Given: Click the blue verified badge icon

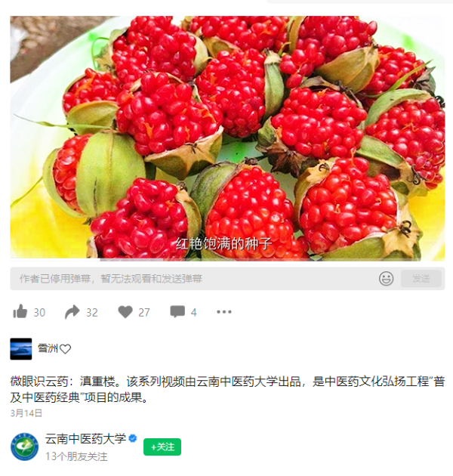Looking at the screenshot, I should coord(133,439).
